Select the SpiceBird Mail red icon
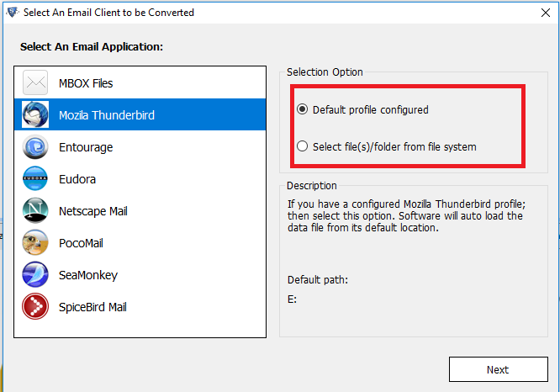Viewport: 560px width, 392px height. coord(35,306)
